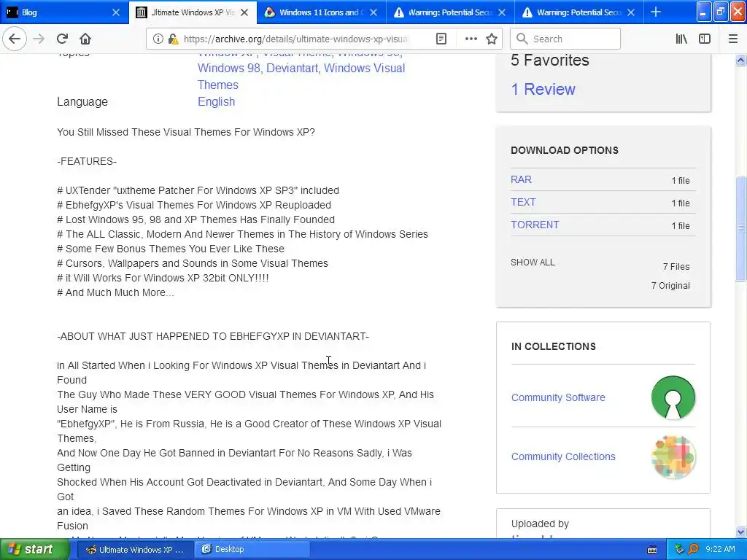This screenshot has width=747, height=560.
Task: Reload the current page
Action: 62,39
